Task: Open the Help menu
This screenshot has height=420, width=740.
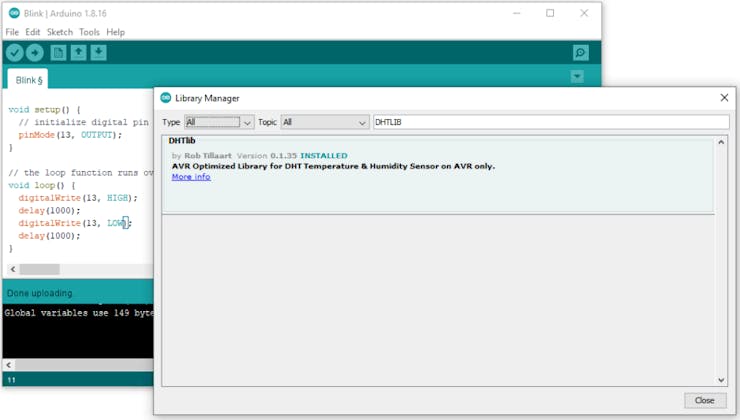Action: click(x=116, y=32)
